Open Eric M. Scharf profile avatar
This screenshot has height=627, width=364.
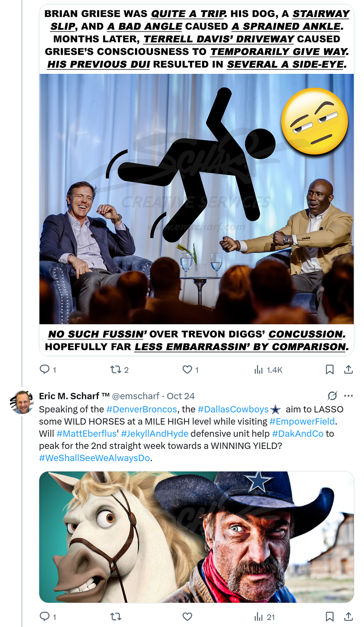pyautogui.click(x=22, y=402)
